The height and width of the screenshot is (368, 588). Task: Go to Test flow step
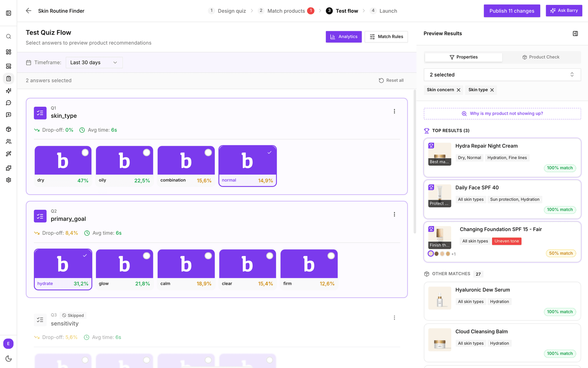coord(342,11)
